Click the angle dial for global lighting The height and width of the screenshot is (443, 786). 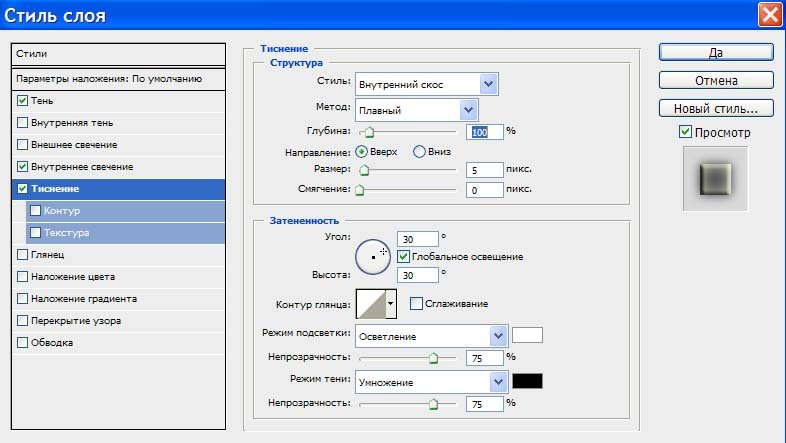[373, 257]
